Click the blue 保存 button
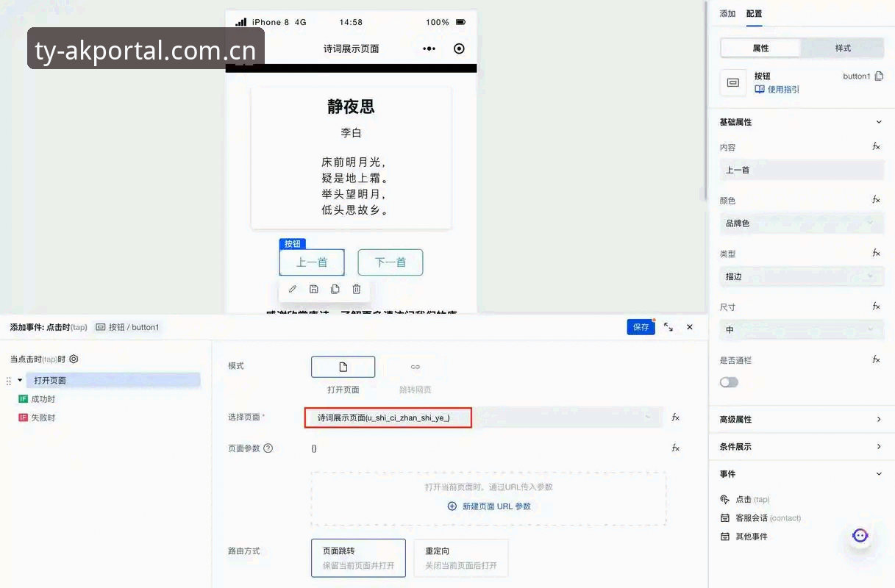This screenshot has height=588, width=895. tap(641, 327)
